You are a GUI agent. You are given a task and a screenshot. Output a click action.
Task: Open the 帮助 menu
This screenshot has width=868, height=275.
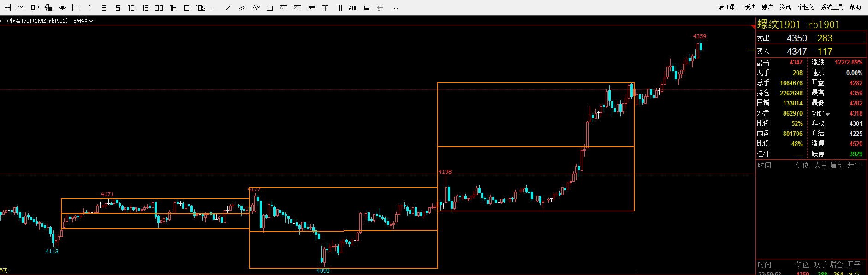tap(855, 7)
